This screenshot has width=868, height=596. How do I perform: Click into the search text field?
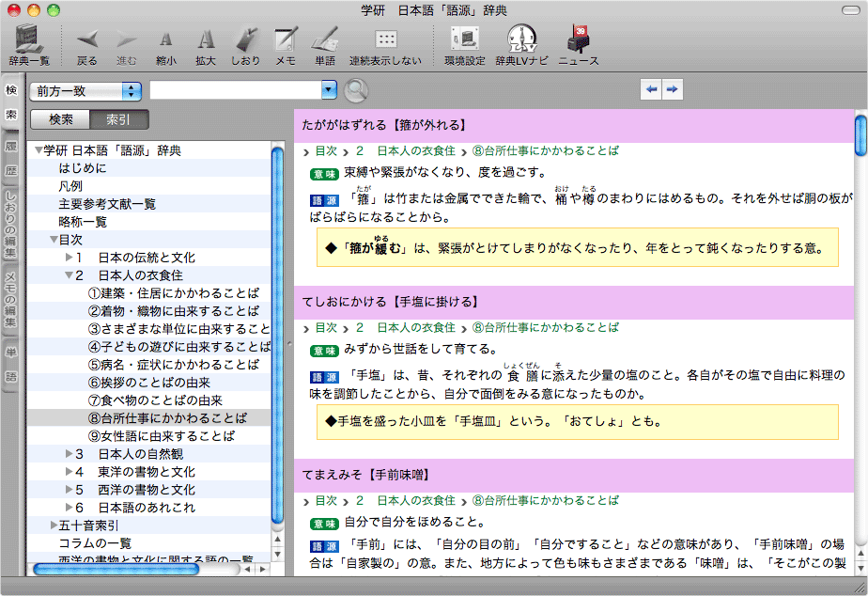pyautogui.click(x=236, y=89)
